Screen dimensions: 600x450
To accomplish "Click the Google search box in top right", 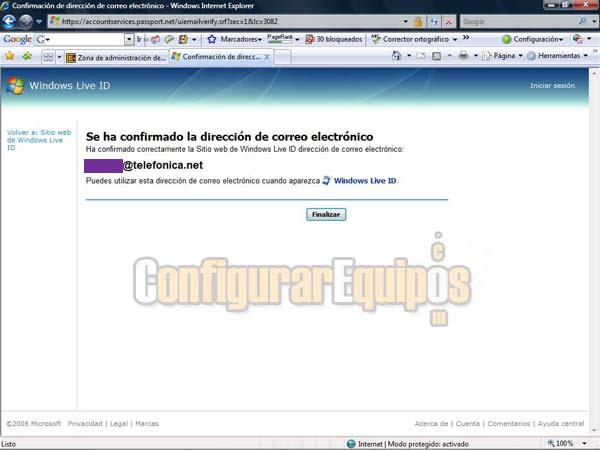I will (x=518, y=21).
